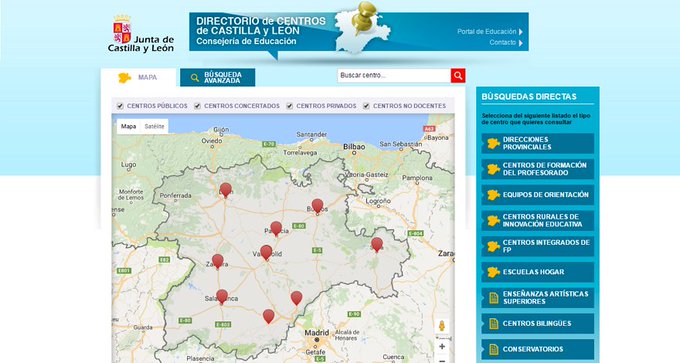This screenshot has width=680, height=363.
Task: Open Centros de Formación del Profesorado
Action: click(538, 169)
